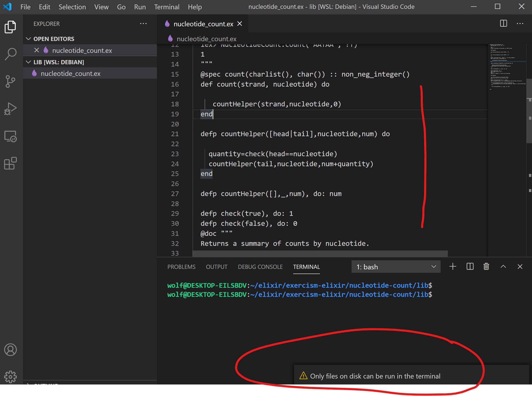Open a new terminal with the plus icon

[x=453, y=266]
